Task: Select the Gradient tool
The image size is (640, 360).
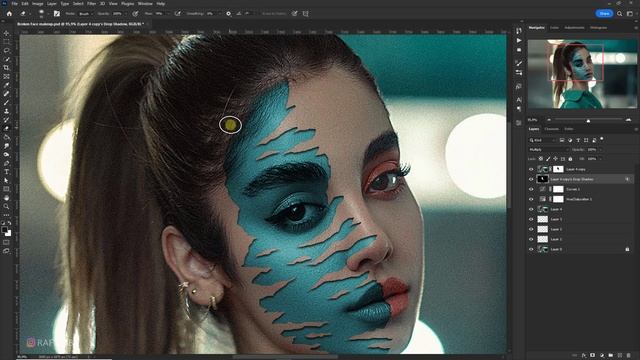Action: coord(6,137)
